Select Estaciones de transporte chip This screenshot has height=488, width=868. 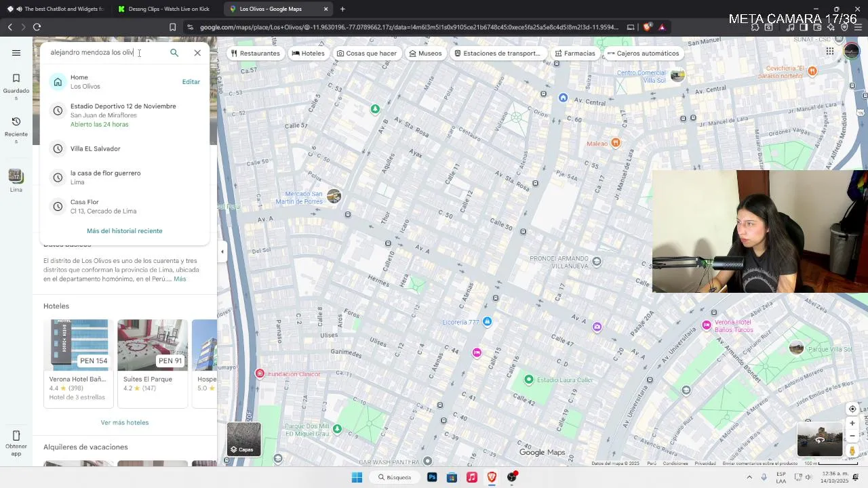pyautogui.click(x=497, y=54)
